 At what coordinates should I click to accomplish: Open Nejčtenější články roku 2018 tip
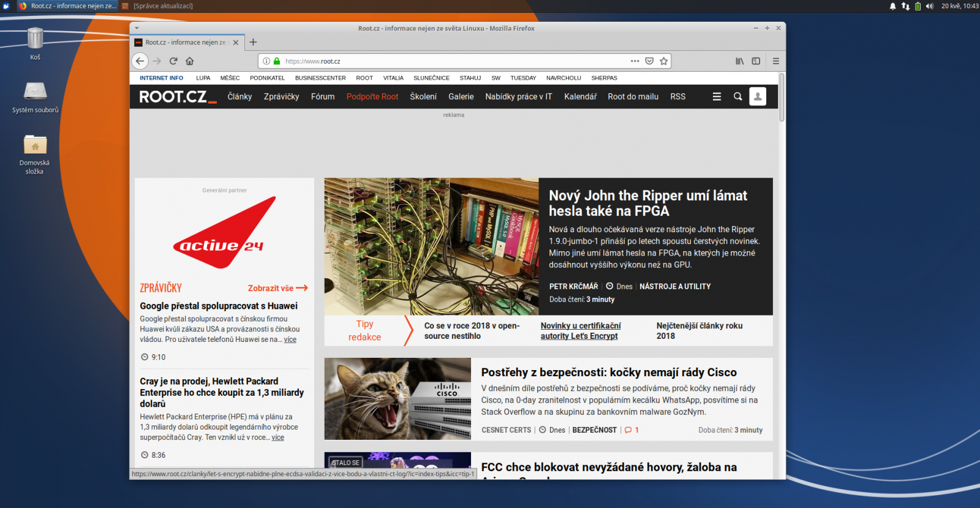tap(699, 331)
